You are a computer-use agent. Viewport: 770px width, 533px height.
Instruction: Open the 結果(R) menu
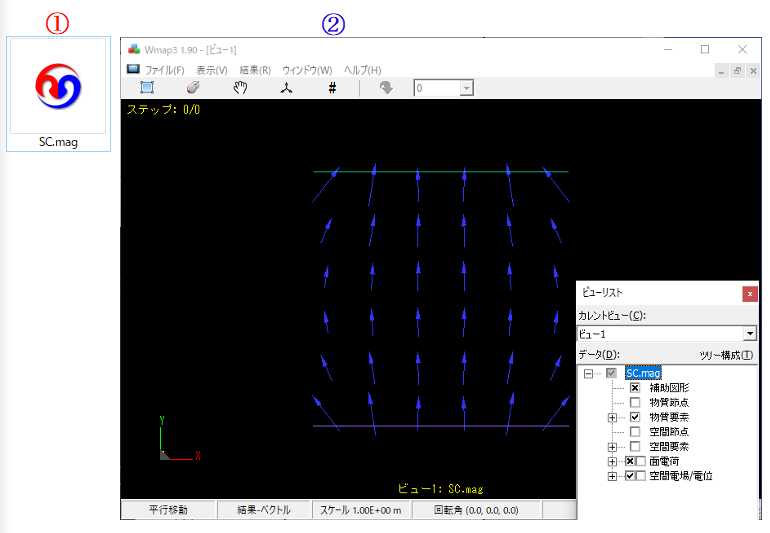point(255,70)
